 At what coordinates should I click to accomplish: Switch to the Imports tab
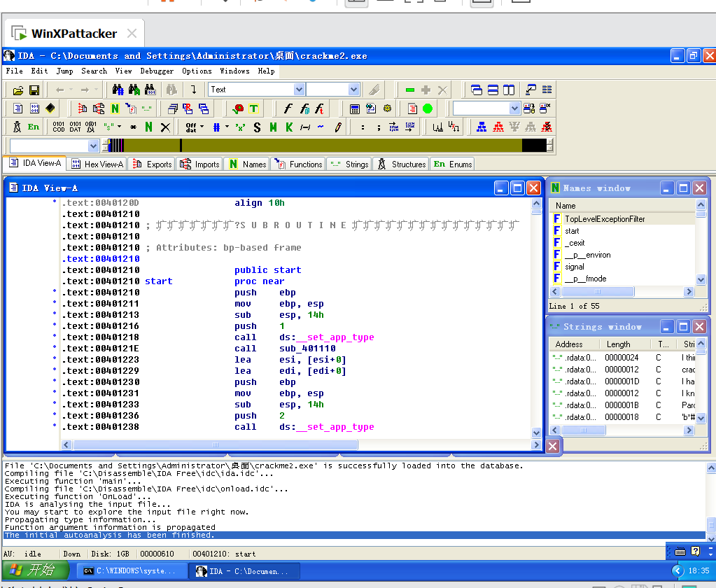[x=200, y=164]
